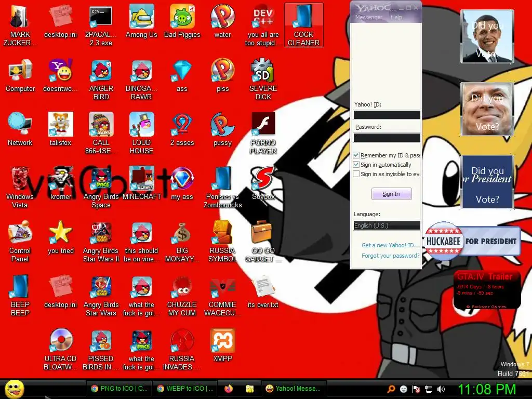The image size is (532, 399).
Task: Click the BEEP BEEP desktop icon
Action: 20,295
